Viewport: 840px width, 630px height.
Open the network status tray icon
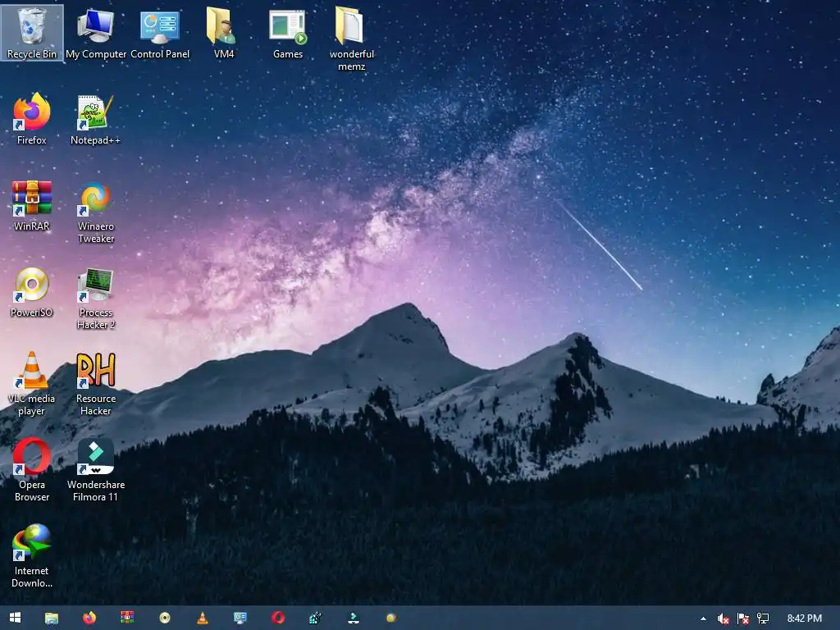point(763,619)
